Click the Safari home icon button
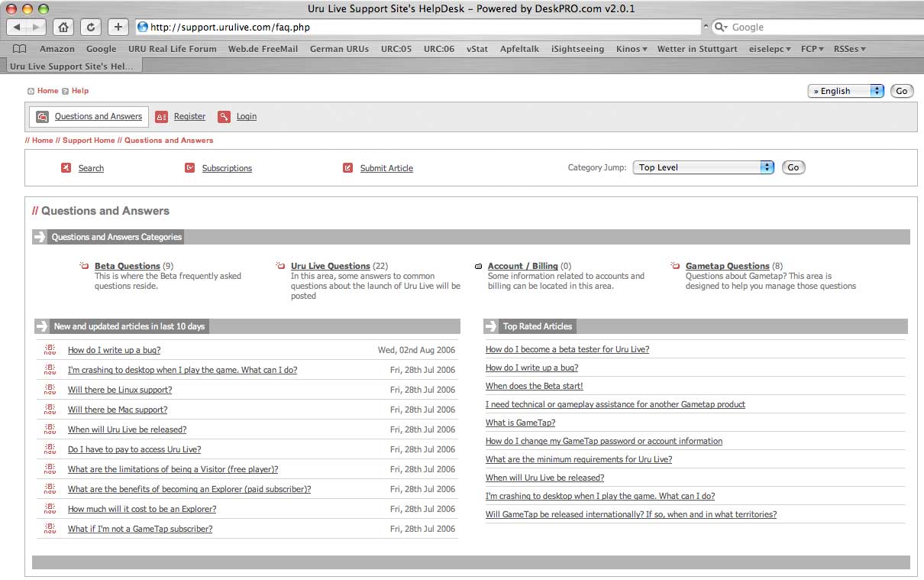The image size is (924, 580). point(63,27)
